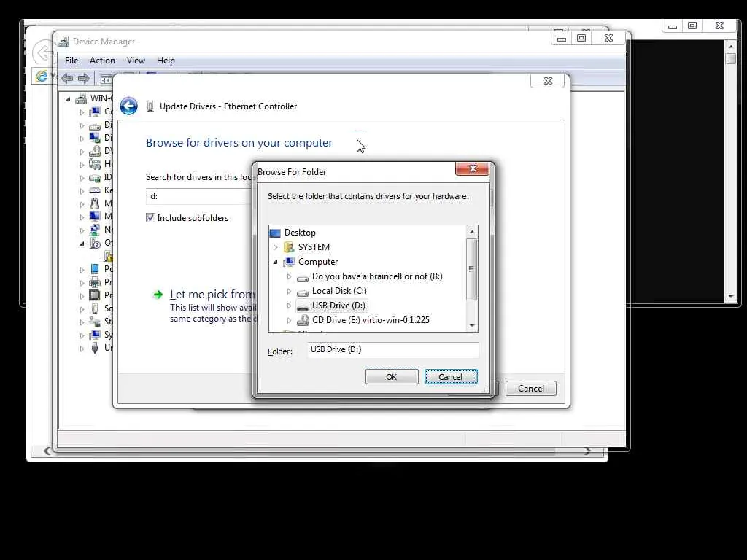Open the File menu
Image resolution: width=747 pixels, height=560 pixels.
(71, 61)
